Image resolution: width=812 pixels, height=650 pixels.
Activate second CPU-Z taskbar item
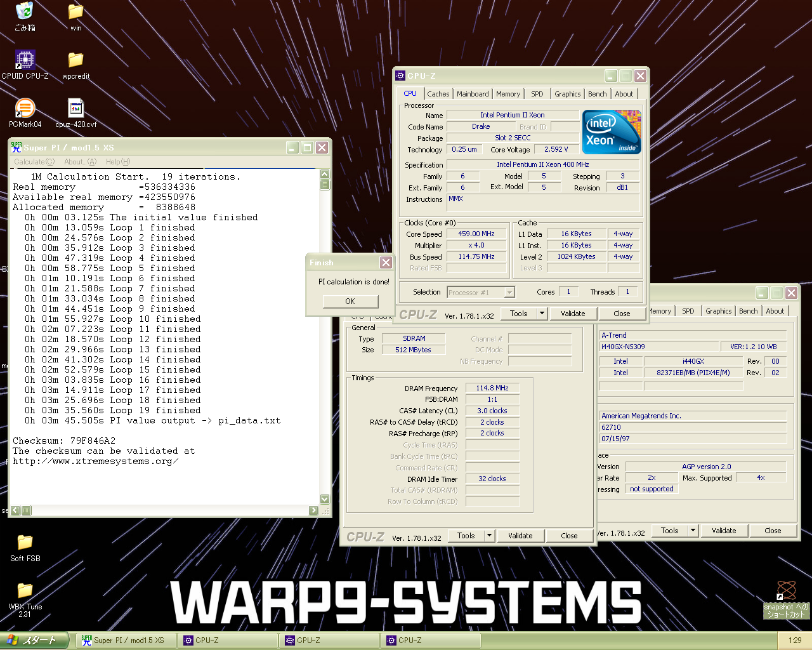[330, 640]
